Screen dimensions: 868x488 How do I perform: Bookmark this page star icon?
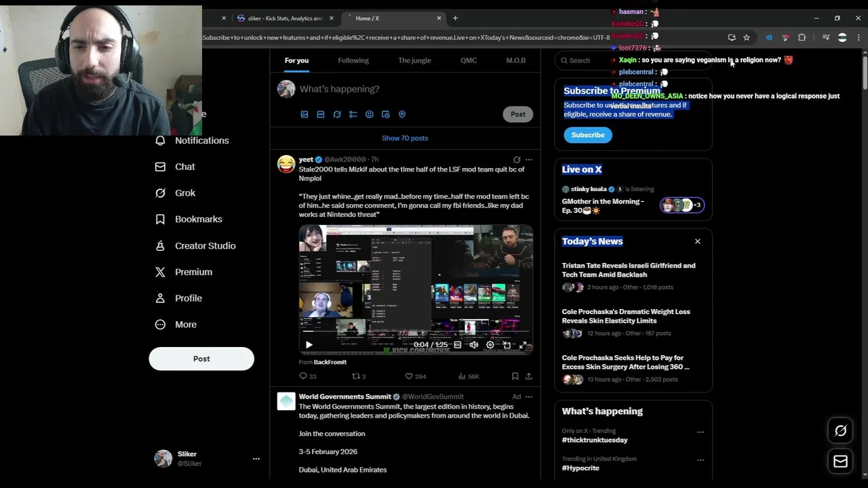click(747, 38)
